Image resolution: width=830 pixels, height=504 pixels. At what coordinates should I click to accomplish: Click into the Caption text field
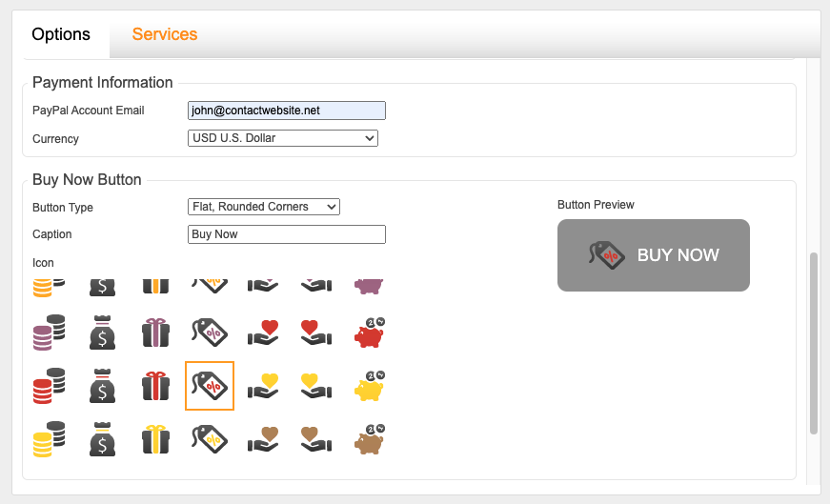(287, 234)
